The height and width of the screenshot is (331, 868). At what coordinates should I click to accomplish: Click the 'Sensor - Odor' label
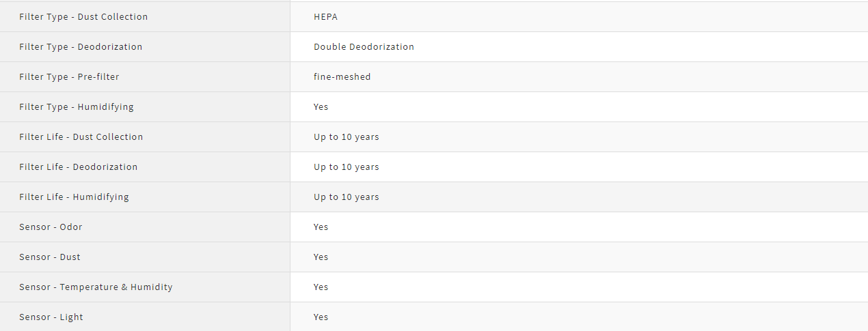point(51,227)
